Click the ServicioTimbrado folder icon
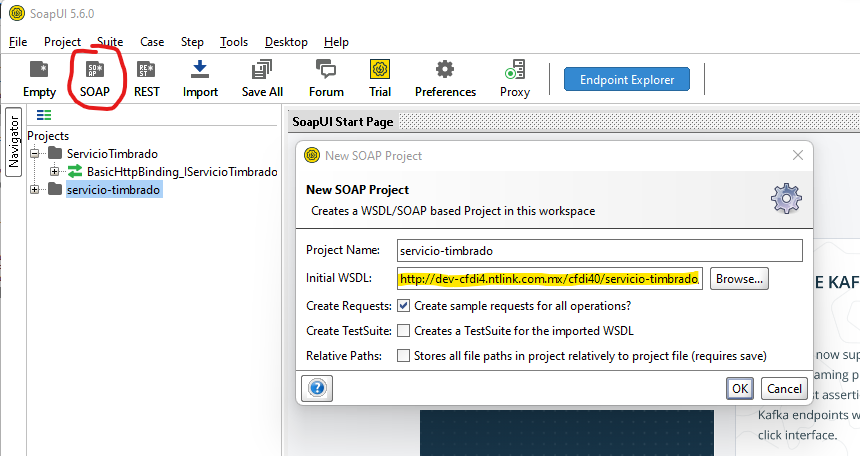Viewport: 860px width, 456px height. click(55, 153)
